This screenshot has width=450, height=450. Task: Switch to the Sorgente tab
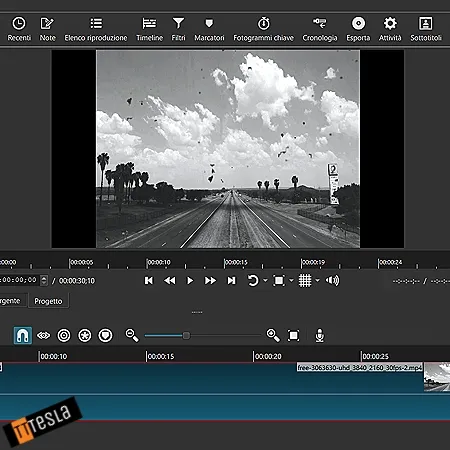[x=12, y=301]
